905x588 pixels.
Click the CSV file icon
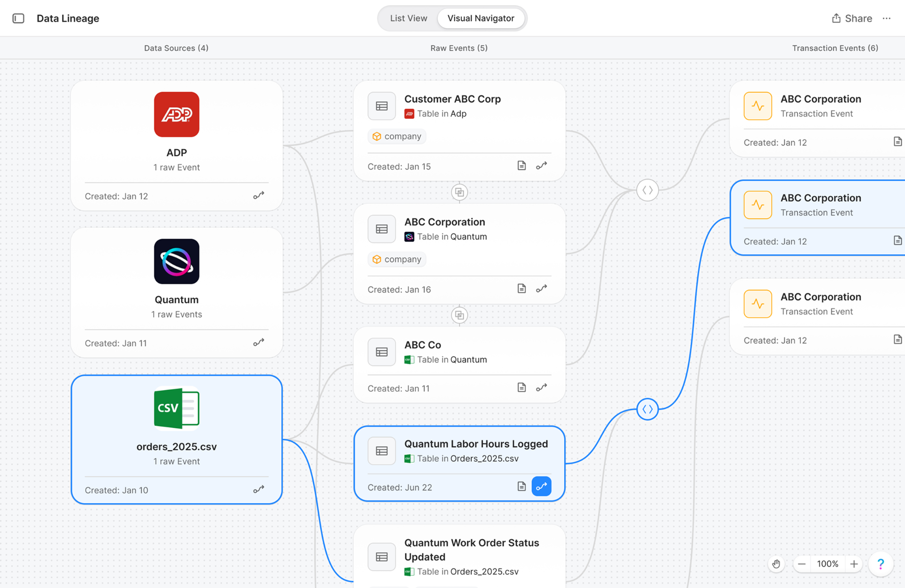(176, 408)
